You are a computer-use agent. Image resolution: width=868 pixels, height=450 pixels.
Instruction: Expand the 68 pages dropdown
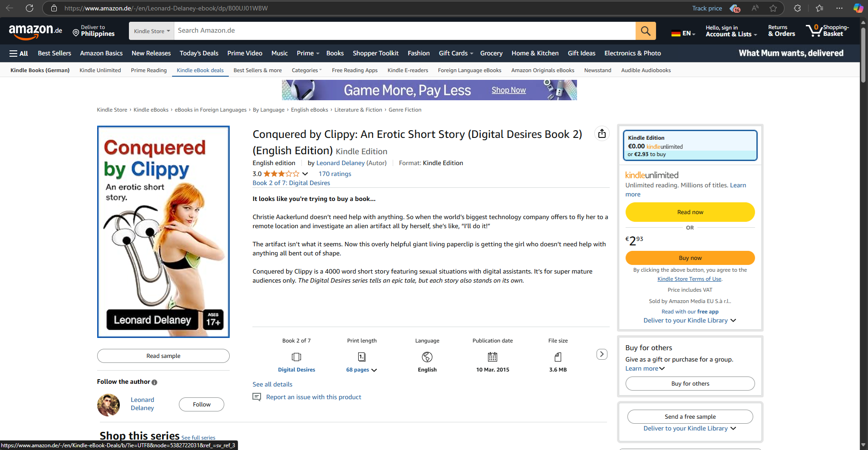click(x=361, y=370)
